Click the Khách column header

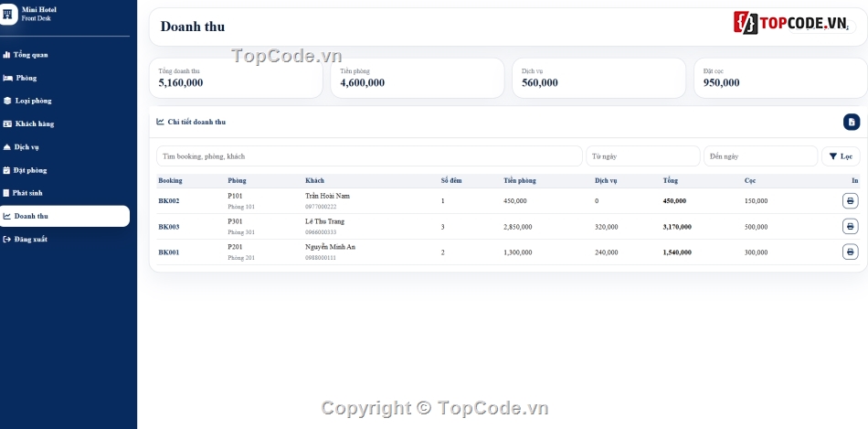(314, 181)
